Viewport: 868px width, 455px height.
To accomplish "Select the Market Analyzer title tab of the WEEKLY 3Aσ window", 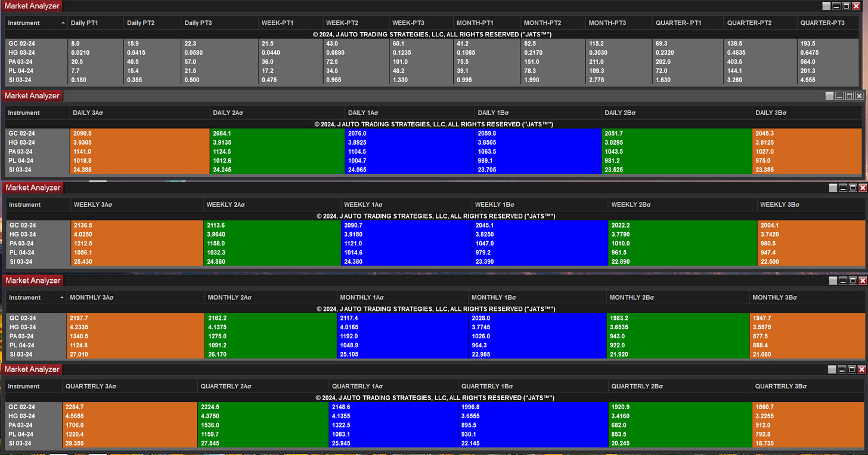I will (33, 188).
